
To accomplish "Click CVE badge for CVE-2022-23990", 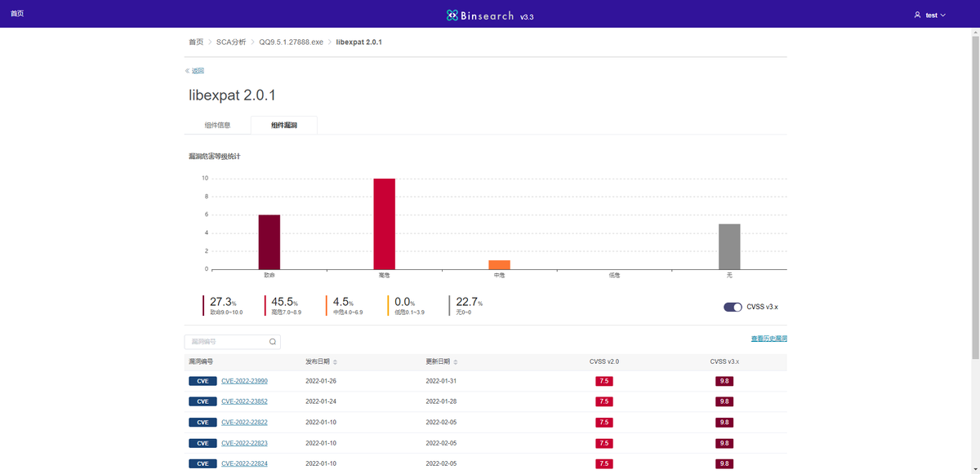I will point(203,381).
